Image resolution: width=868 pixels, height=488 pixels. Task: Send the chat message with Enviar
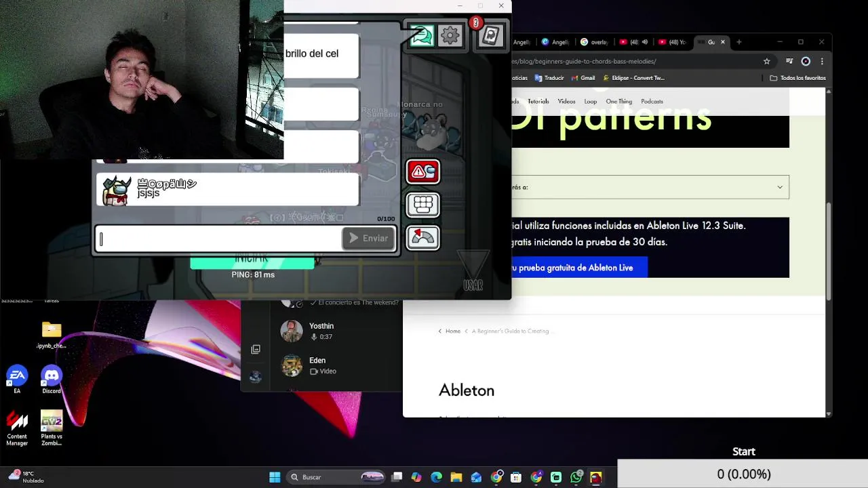click(x=369, y=239)
